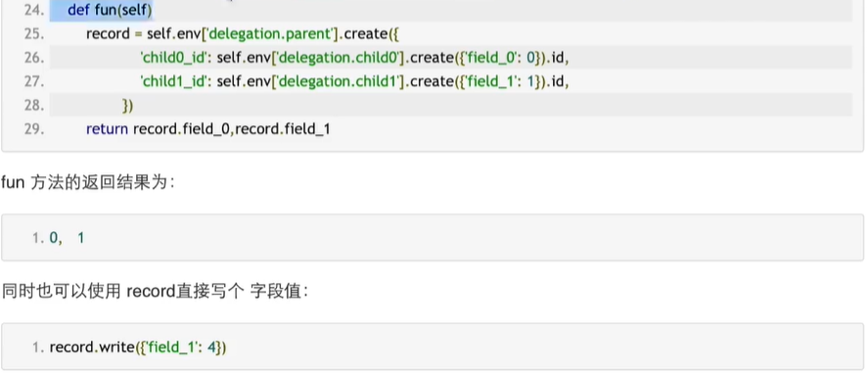
Task: Click line number 25 in the gutter
Action: coord(34,34)
